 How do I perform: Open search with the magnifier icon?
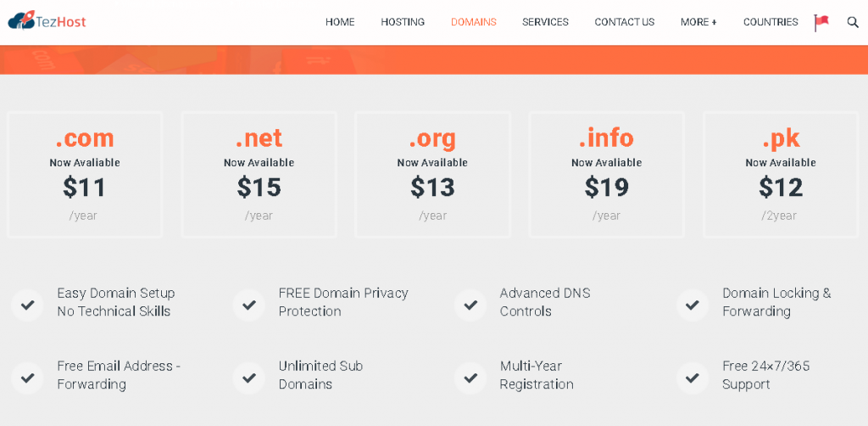click(x=853, y=22)
